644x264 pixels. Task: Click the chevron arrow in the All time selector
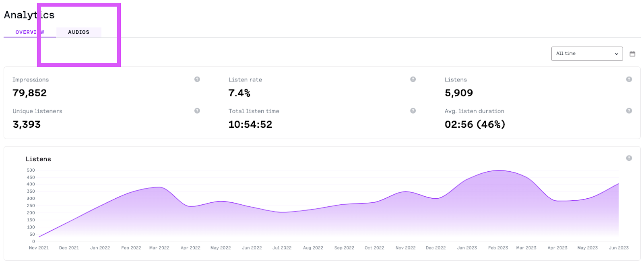[616, 54]
